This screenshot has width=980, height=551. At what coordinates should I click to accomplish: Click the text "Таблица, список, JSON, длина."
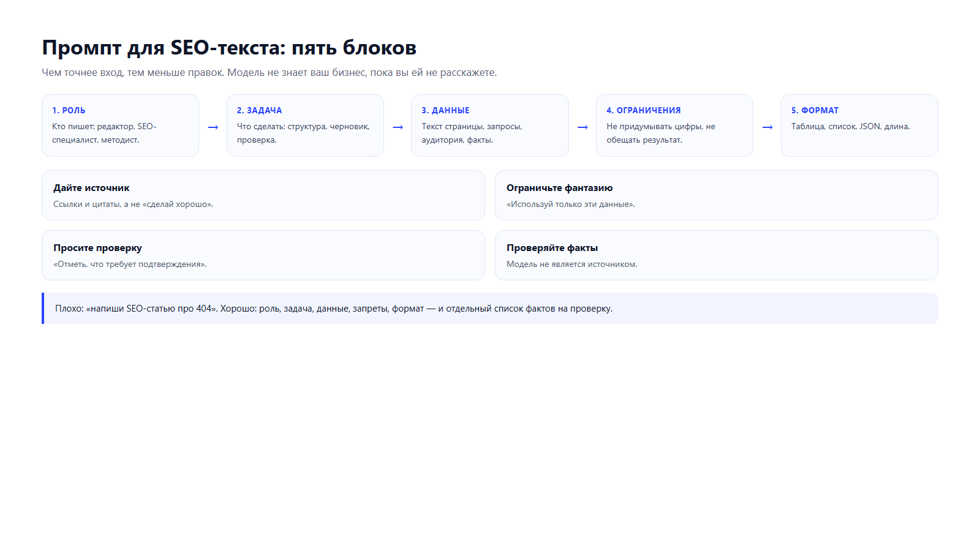851,126
